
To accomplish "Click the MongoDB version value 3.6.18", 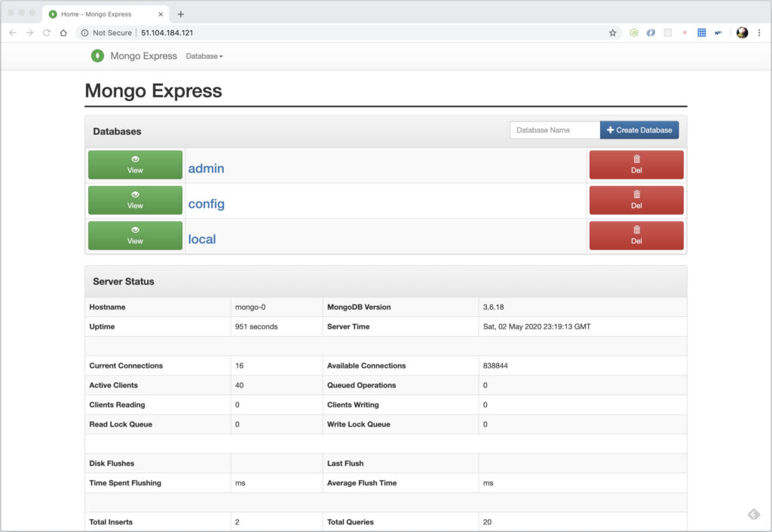I will click(x=493, y=307).
